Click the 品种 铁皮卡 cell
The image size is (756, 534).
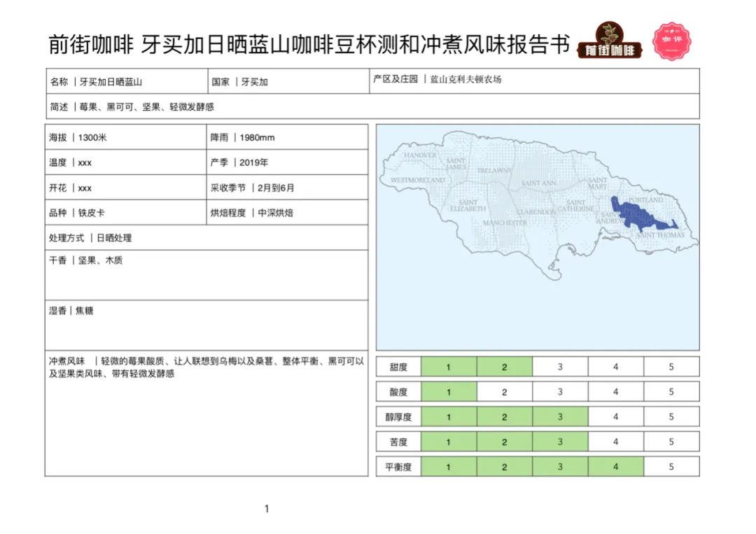[126, 213]
